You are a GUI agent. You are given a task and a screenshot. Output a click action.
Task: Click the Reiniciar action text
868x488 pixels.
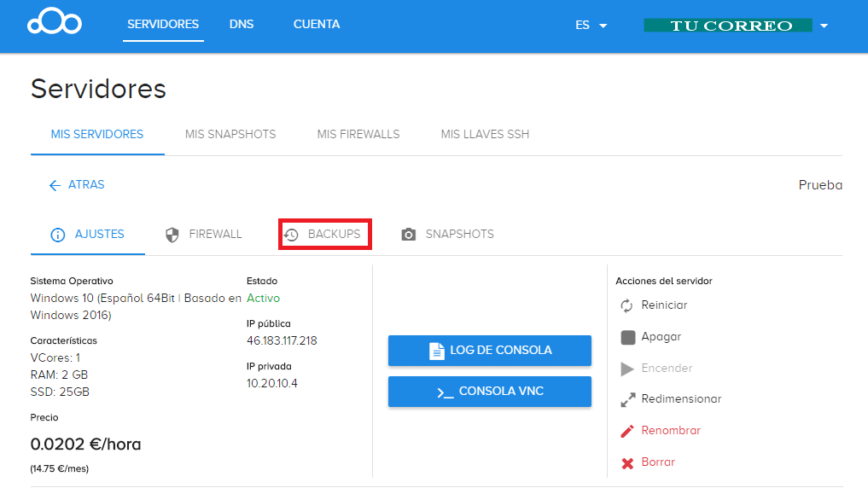pos(664,305)
